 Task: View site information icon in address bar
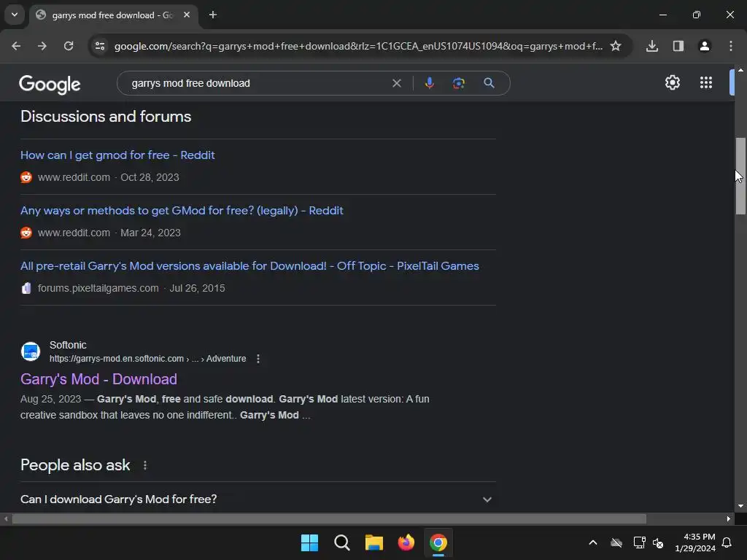coord(100,46)
